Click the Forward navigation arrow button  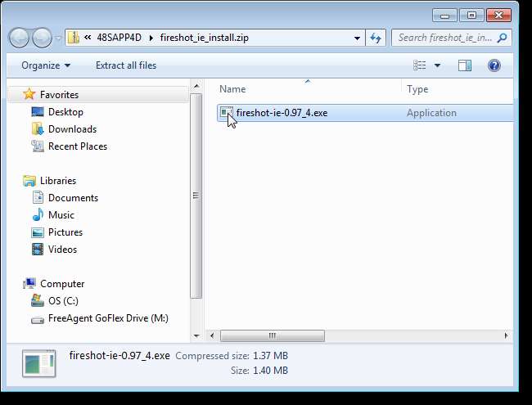click(x=42, y=38)
